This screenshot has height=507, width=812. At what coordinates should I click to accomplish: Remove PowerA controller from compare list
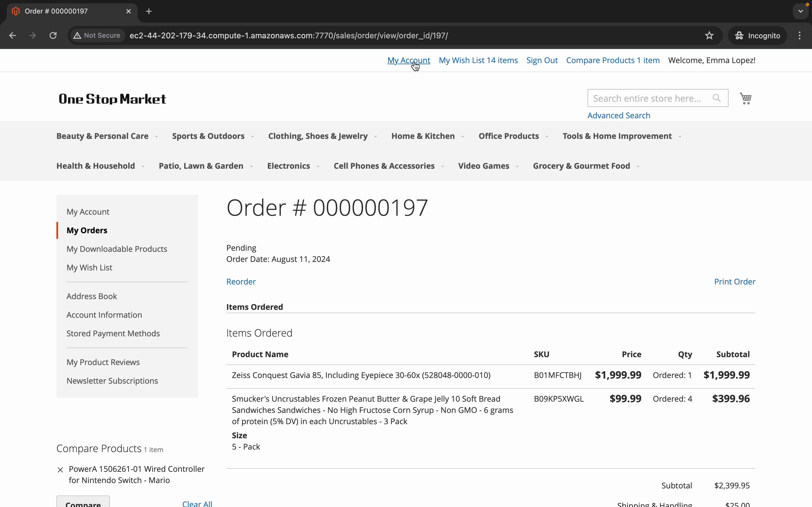(60, 470)
